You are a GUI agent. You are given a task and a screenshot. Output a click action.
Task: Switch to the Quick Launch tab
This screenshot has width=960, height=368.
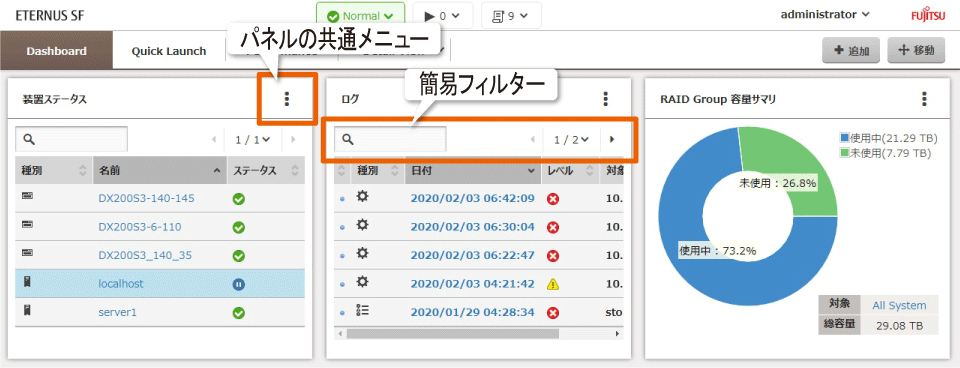pyautogui.click(x=169, y=51)
